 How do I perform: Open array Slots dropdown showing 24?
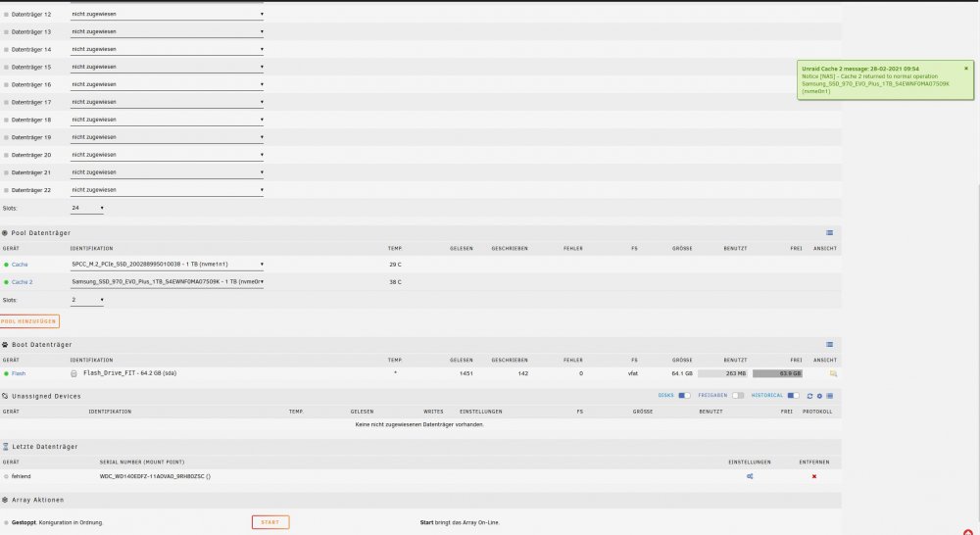coord(87,208)
